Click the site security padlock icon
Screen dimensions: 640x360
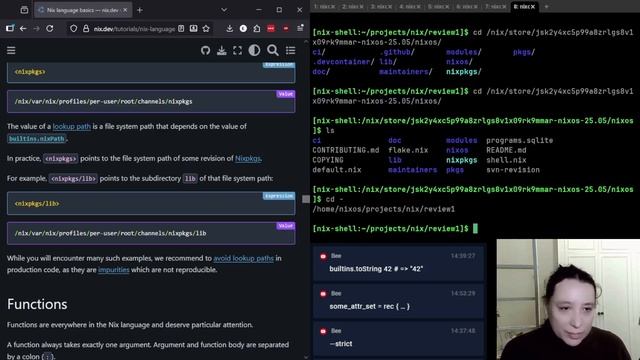86,29
